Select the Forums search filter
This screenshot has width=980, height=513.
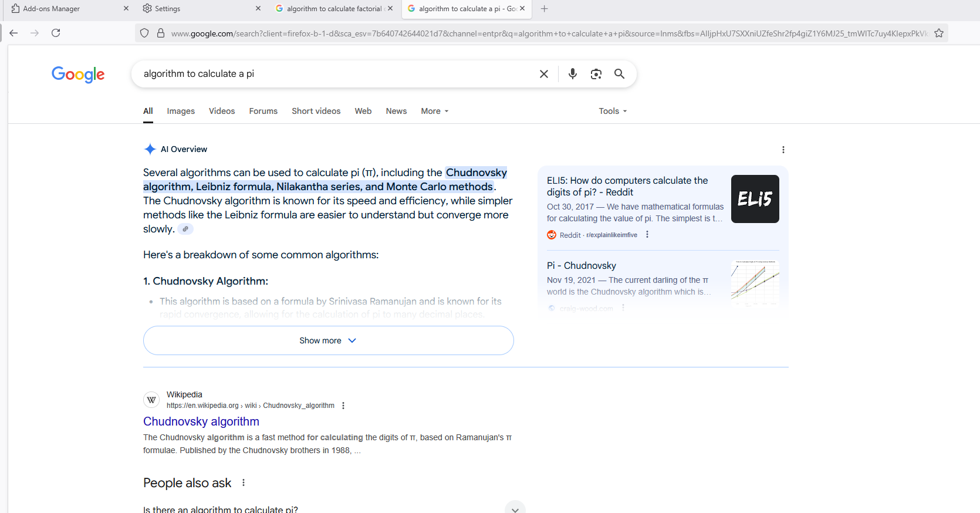click(x=263, y=111)
